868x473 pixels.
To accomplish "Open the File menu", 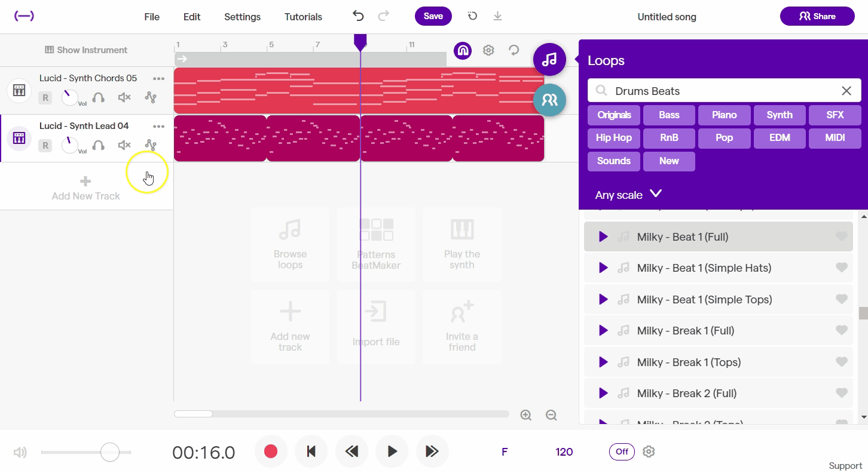I will click(152, 16).
